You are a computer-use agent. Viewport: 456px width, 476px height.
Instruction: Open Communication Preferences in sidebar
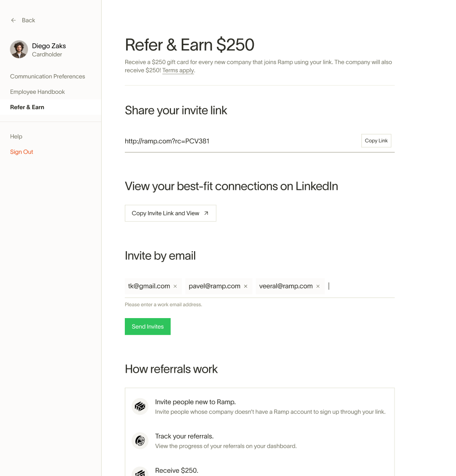coord(47,76)
